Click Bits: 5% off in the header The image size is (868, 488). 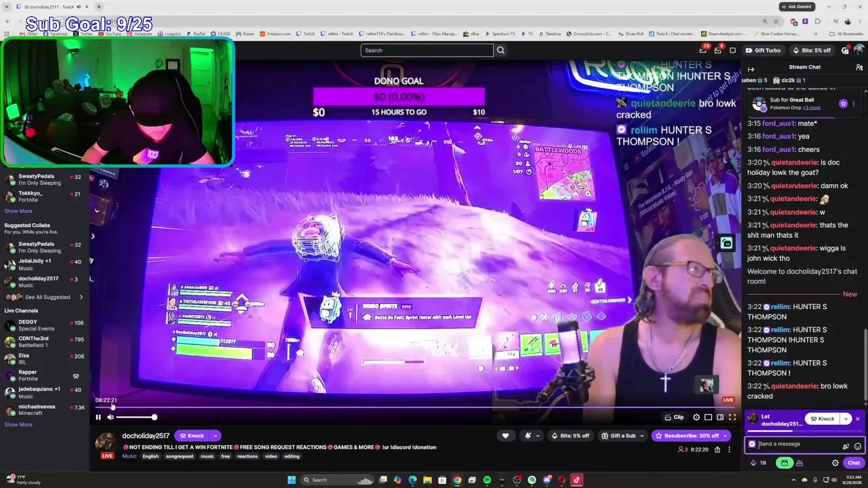click(811, 50)
